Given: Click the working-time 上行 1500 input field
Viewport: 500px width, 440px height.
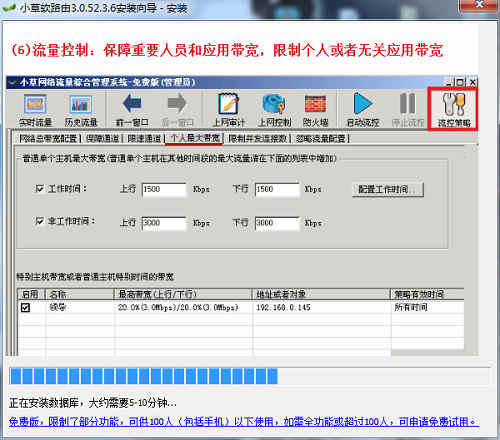Looking at the screenshot, I should point(164,189).
